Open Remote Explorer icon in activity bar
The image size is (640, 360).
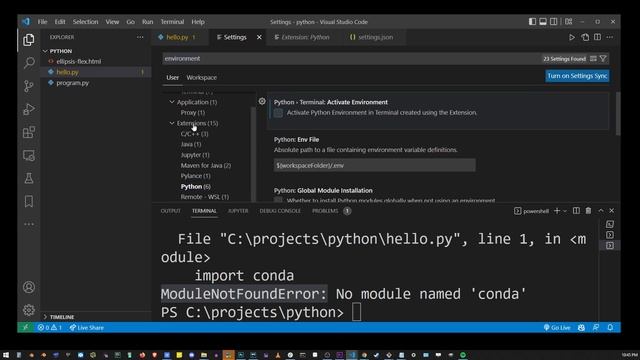pos(29,155)
